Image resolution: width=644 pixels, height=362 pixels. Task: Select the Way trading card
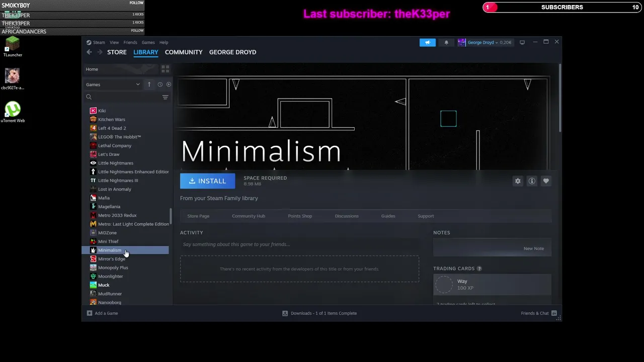click(x=492, y=285)
